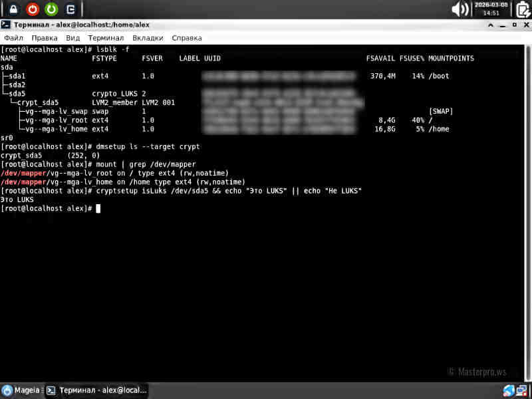Viewport: 532px width, 399px height.
Task: Open the Файл menu
Action: pos(13,39)
